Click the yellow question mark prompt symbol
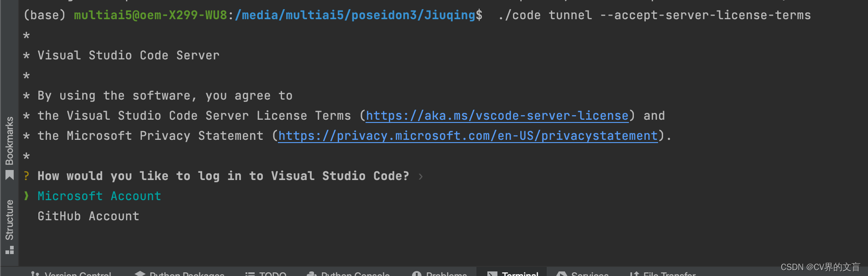This screenshot has height=276, width=868. tap(26, 176)
